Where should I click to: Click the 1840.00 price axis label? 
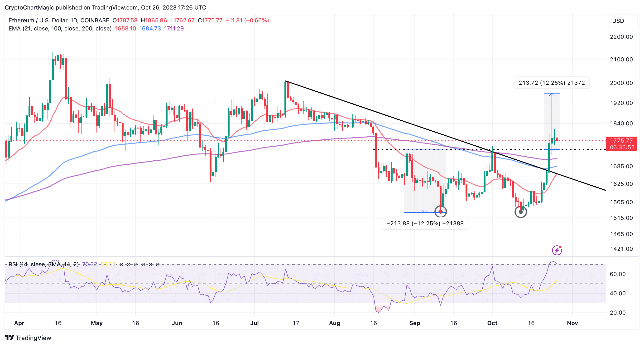621,124
